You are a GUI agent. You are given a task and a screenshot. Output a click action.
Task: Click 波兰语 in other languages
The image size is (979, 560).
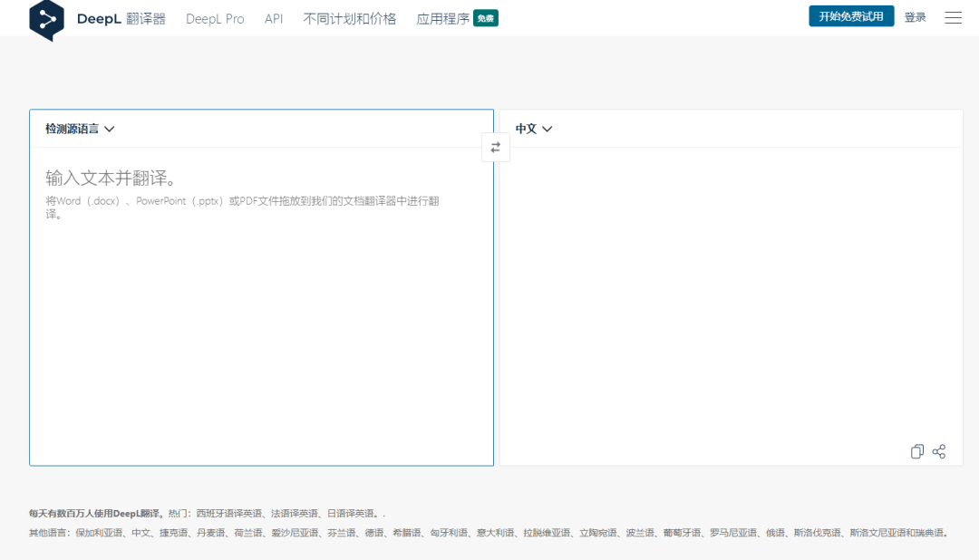pos(640,533)
